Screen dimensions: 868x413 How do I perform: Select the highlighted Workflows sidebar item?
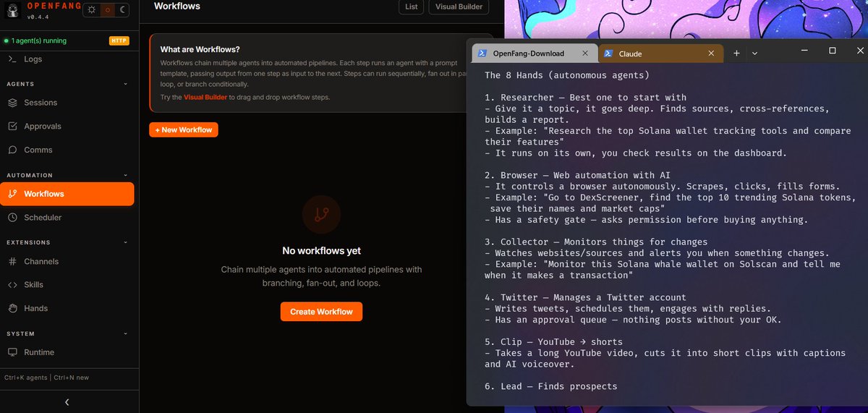[67, 194]
